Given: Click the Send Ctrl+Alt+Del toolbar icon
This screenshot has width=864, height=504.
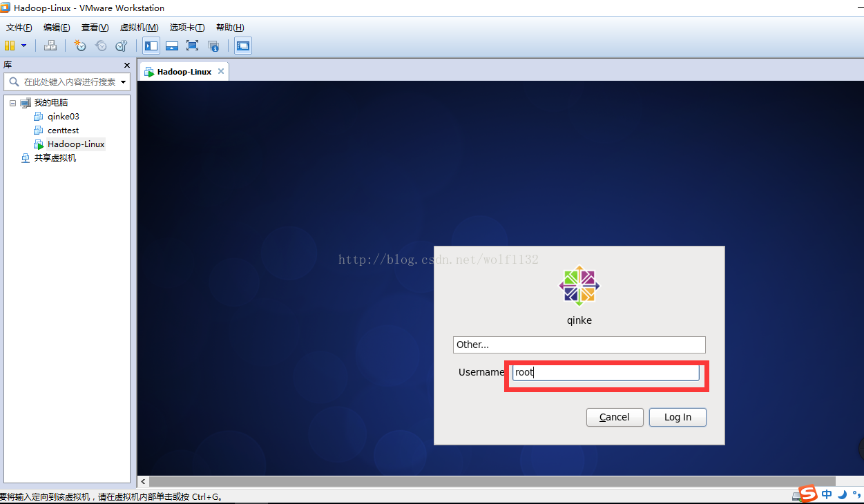Looking at the screenshot, I should 50,46.
